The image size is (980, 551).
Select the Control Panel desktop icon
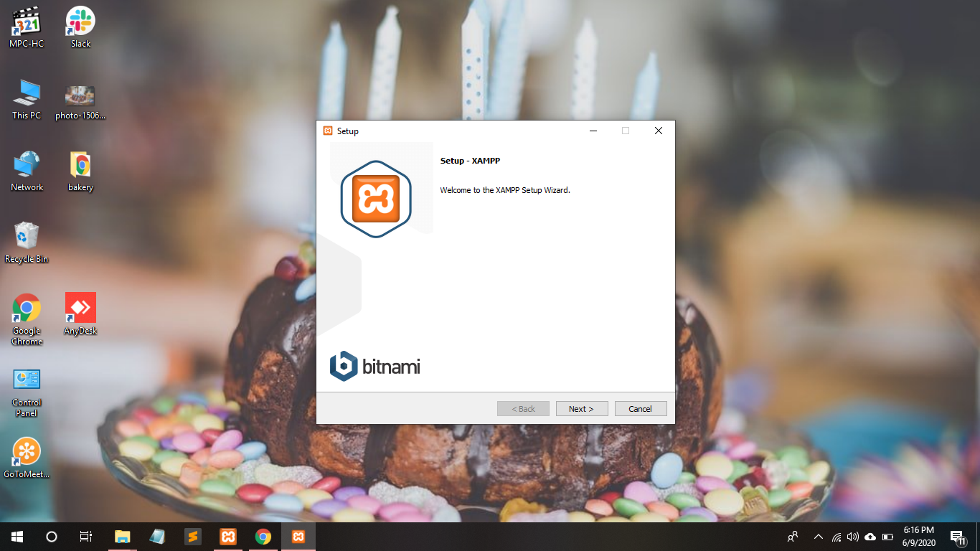[x=27, y=392]
